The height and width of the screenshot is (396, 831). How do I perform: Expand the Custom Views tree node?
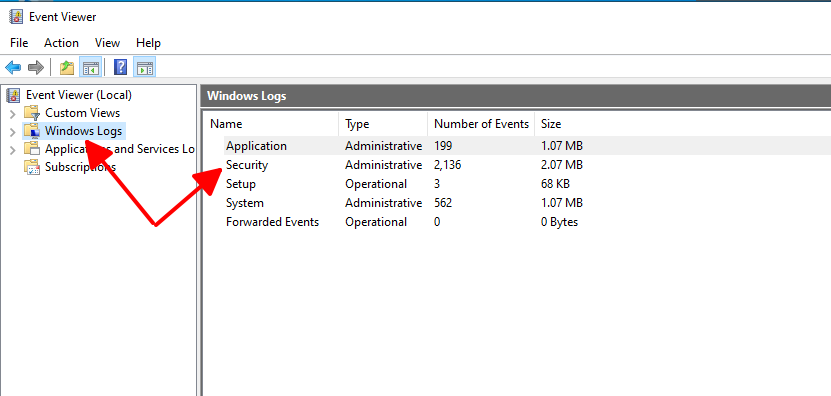[13, 113]
